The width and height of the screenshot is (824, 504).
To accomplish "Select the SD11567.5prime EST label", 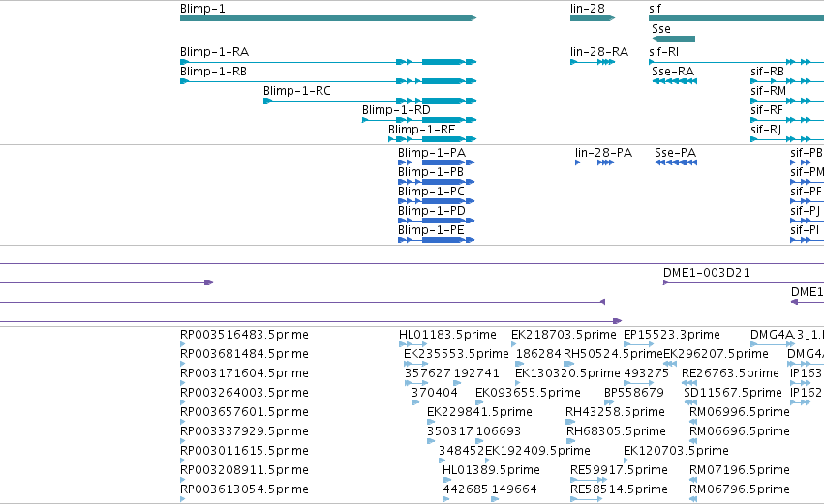I will point(733,393).
